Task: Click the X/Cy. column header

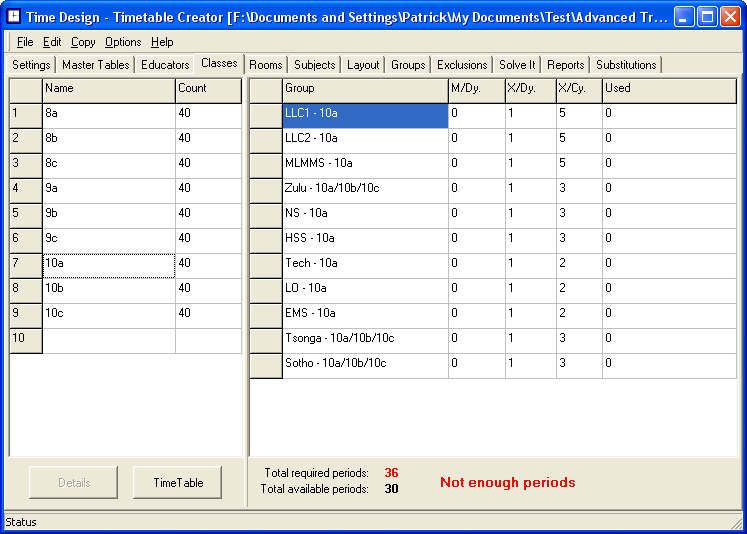Action: 579,89
